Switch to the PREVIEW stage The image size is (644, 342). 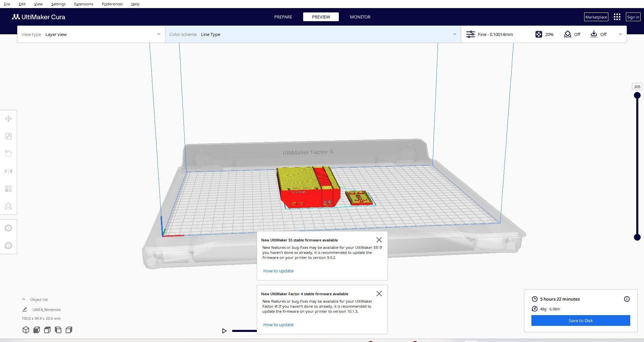(321, 17)
